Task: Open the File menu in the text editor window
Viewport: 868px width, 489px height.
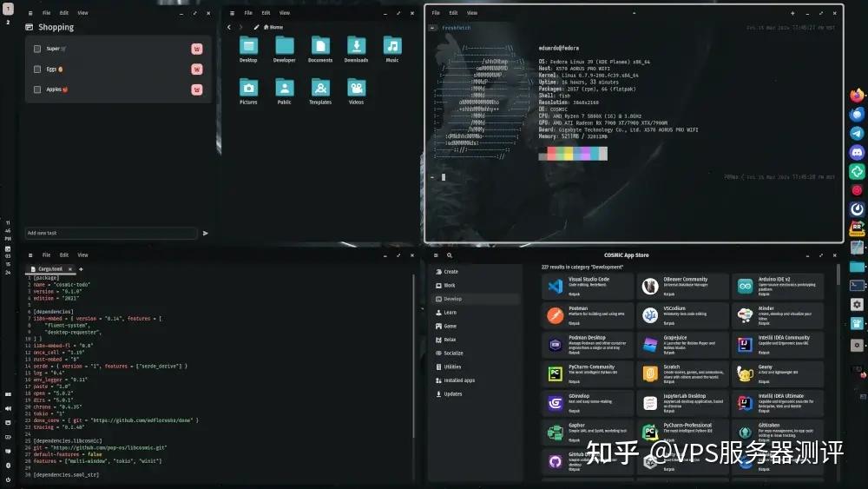Action: (x=47, y=255)
